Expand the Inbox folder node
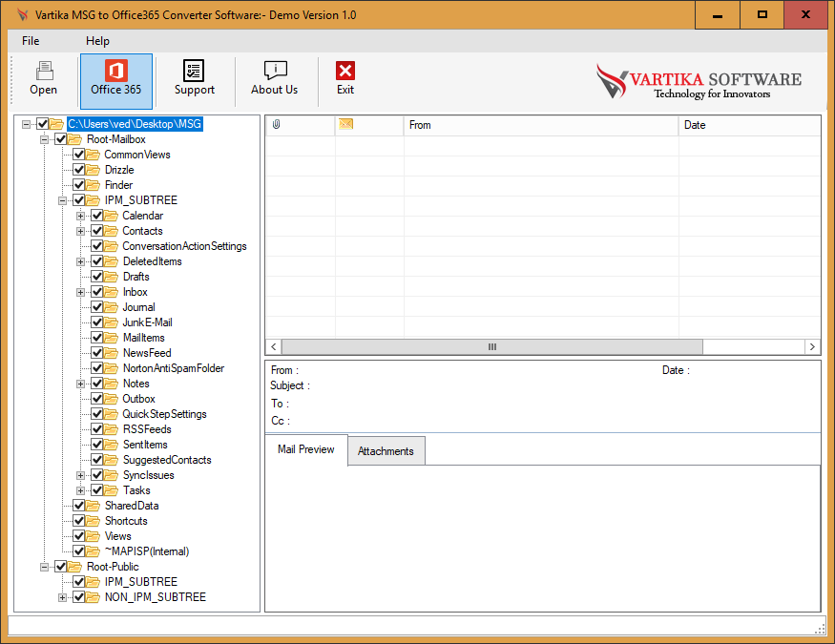The image size is (835, 644). (x=80, y=292)
